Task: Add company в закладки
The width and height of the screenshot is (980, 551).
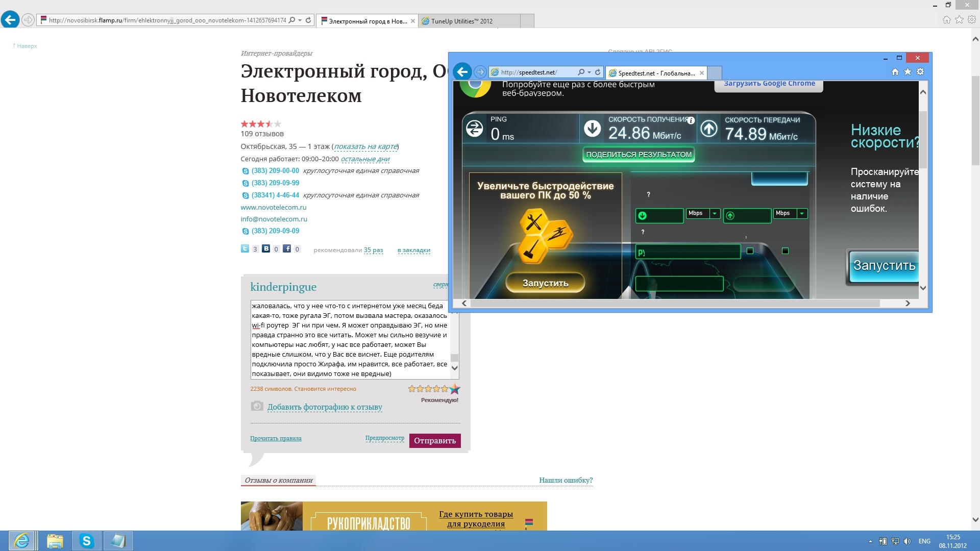Action: pyautogui.click(x=414, y=250)
